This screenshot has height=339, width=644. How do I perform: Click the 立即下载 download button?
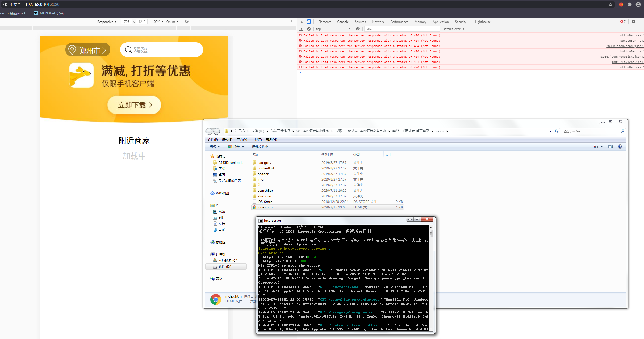tap(134, 105)
